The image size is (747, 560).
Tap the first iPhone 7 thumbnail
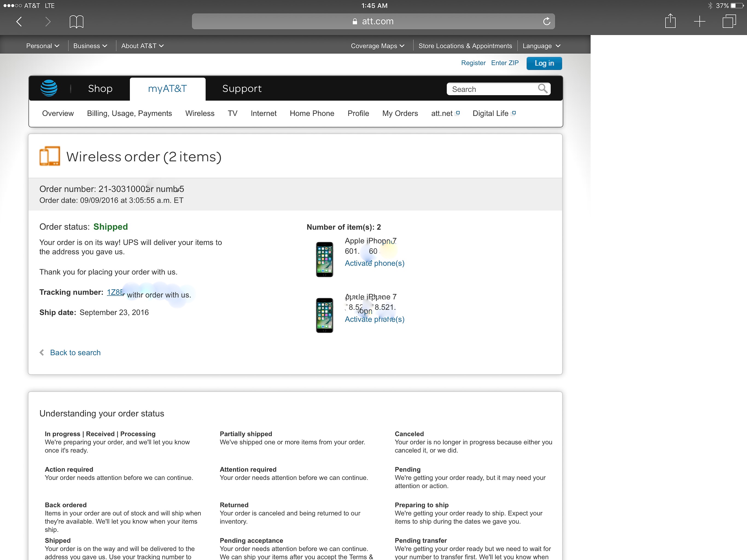[324, 259]
